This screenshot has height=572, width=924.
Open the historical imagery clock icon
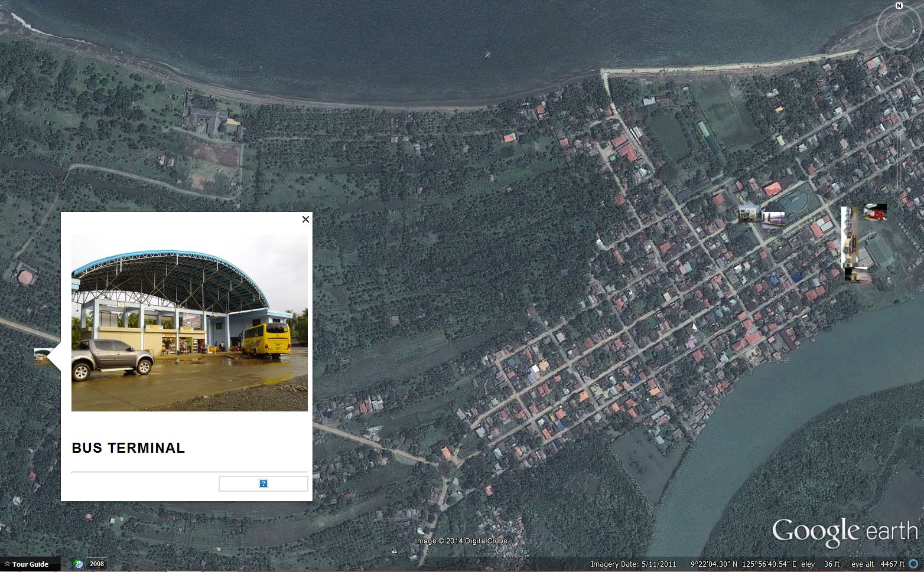click(78, 564)
